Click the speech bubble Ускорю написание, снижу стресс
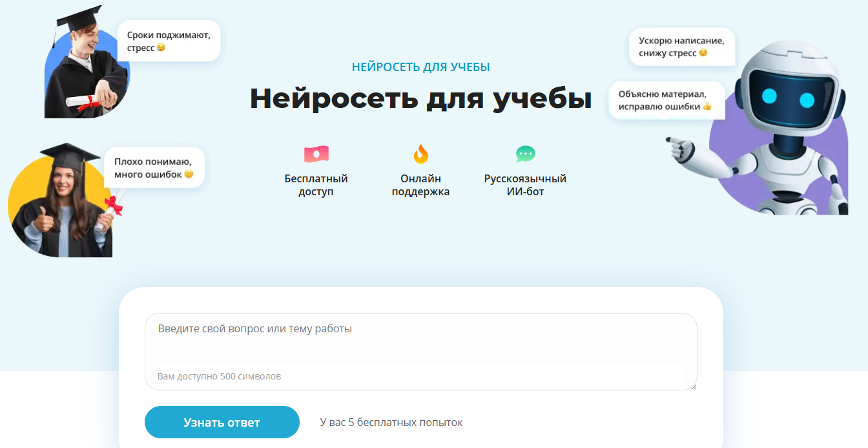 (x=681, y=46)
